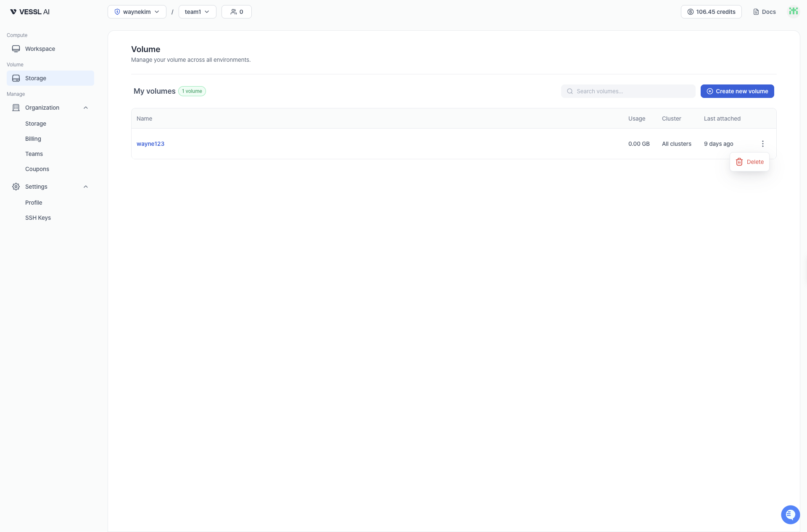Viewport: 807px width, 532px height.
Task: Click the members count button
Action: pyautogui.click(x=236, y=12)
